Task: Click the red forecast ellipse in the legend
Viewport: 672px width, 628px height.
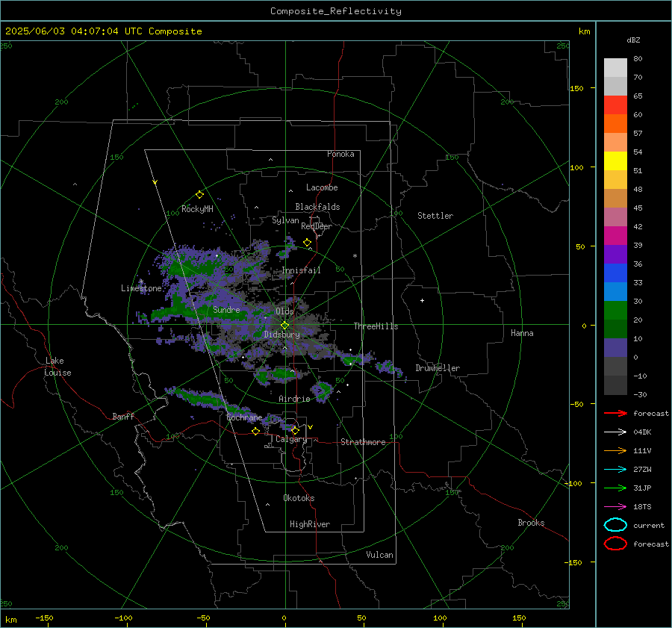Action: pyautogui.click(x=615, y=544)
